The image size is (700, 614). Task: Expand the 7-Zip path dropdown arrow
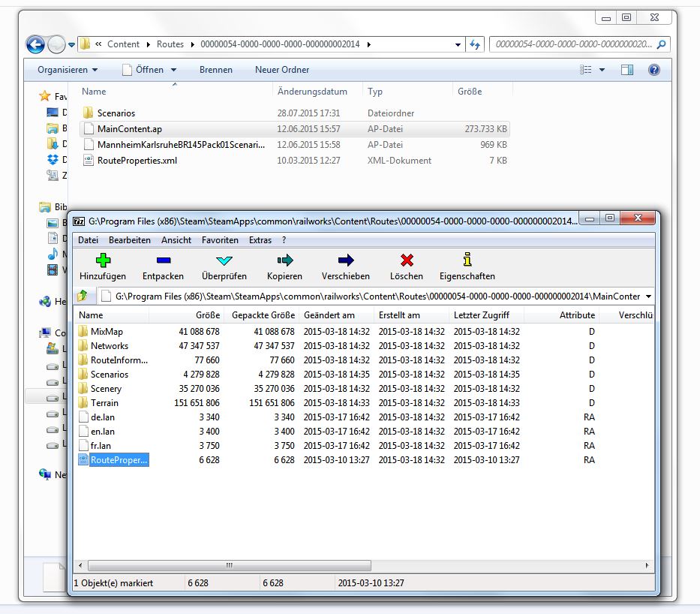point(648,296)
